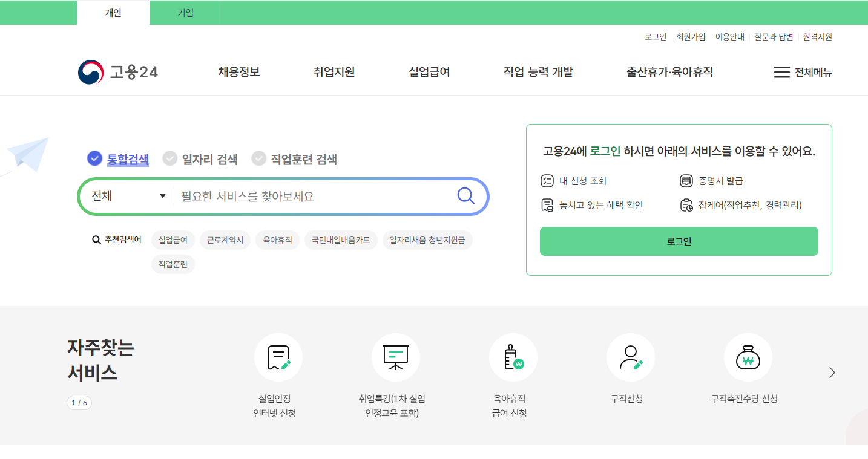Click the 내 신청 조회 checklist icon
868x459 pixels.
click(x=547, y=181)
